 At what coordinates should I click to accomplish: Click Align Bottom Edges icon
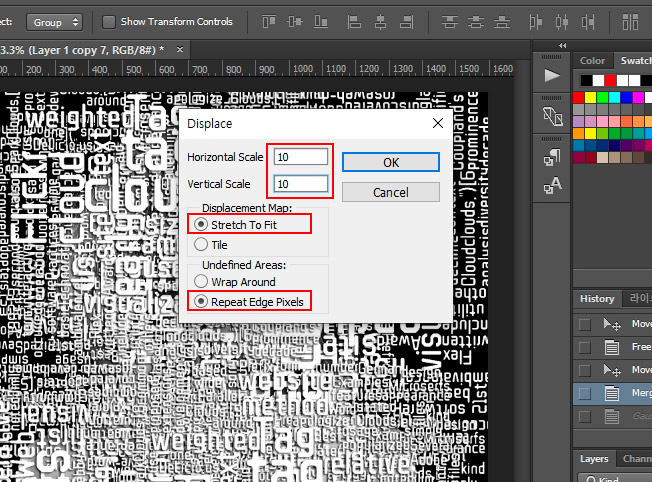(321, 22)
